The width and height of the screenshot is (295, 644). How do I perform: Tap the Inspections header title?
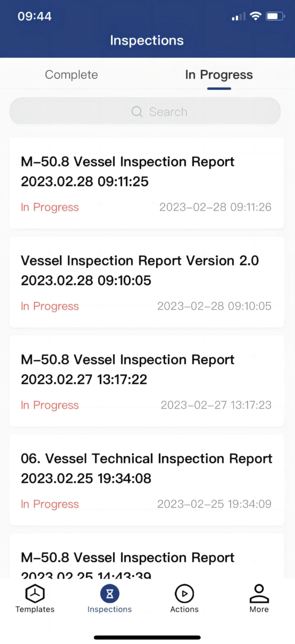[x=147, y=41]
